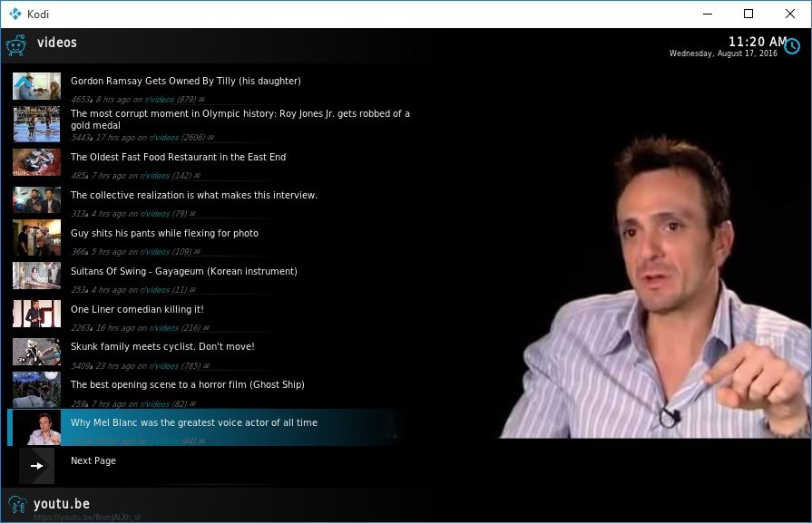Choose 'One Liner comedian killing it!' entry
Viewport: 812px width, 523px height.
[137, 309]
